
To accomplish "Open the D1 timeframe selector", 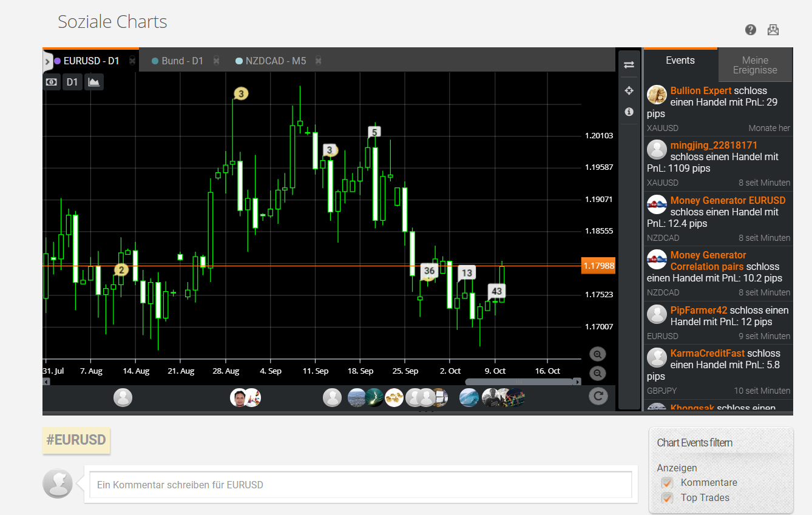I will tap(72, 81).
